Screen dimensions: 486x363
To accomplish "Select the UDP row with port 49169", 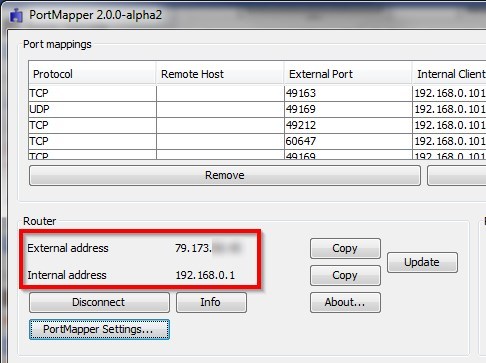I will click(257, 109).
